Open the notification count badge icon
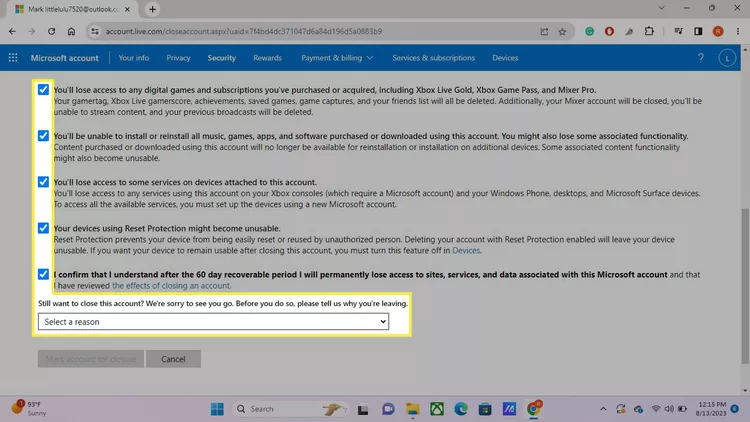The width and height of the screenshot is (750, 422). pyautogui.click(x=735, y=409)
